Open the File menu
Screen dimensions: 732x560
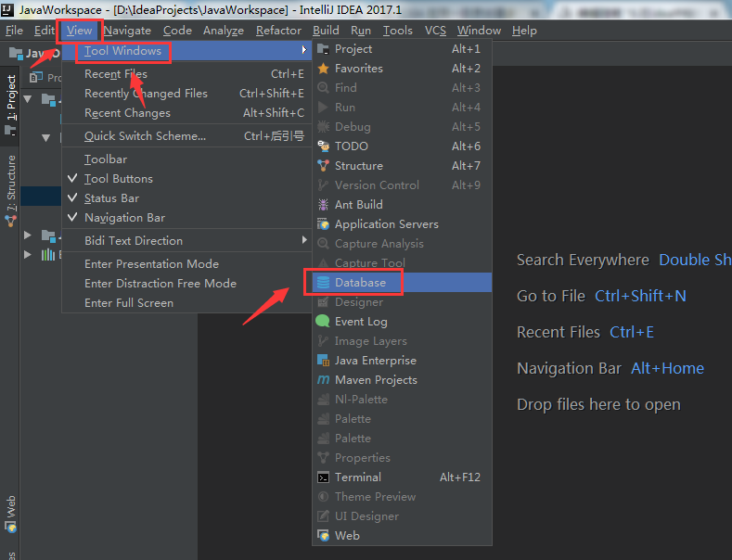click(14, 31)
